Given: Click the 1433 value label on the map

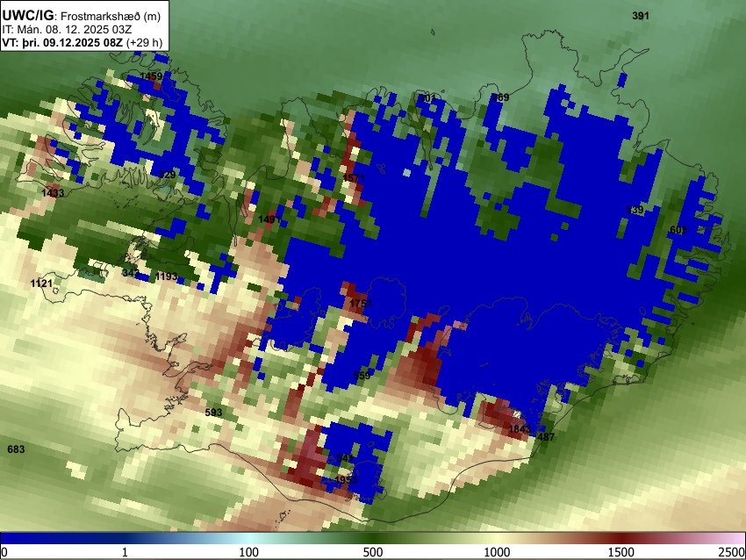Looking at the screenshot, I should [53, 193].
